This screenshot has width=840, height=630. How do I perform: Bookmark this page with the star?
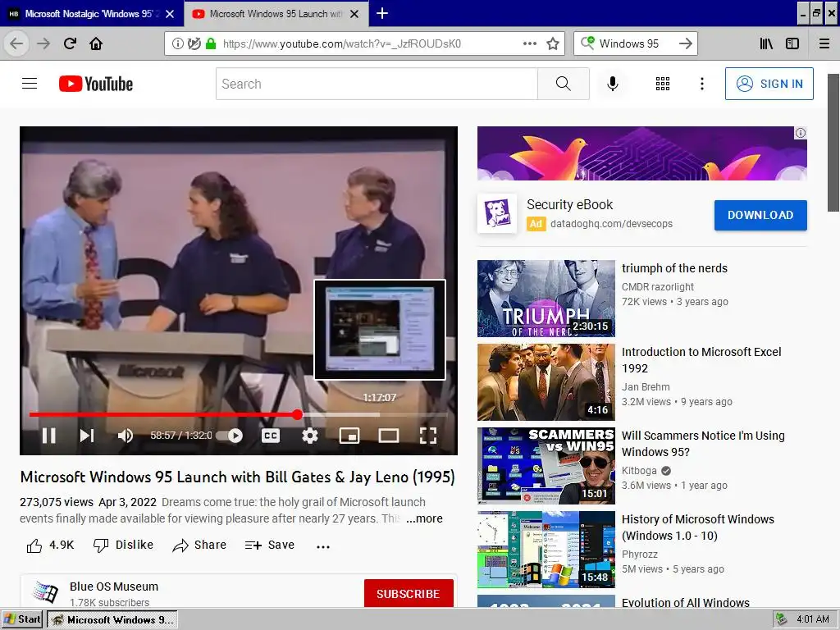(x=553, y=43)
